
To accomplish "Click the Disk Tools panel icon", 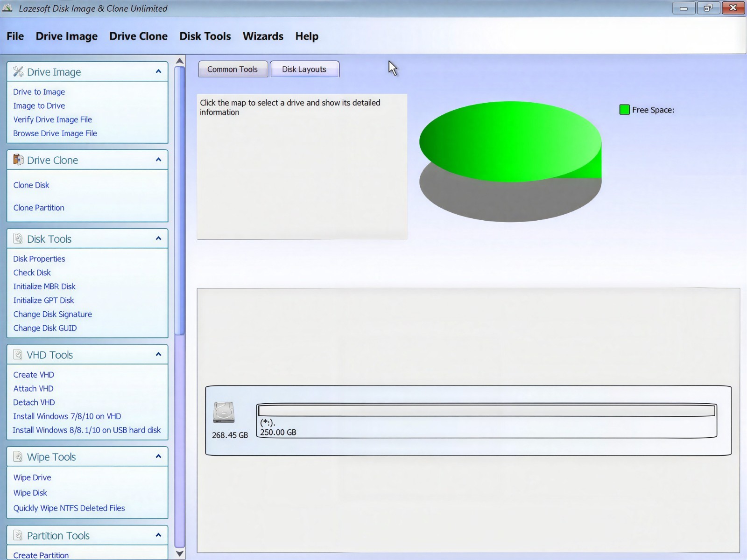I will pos(18,238).
